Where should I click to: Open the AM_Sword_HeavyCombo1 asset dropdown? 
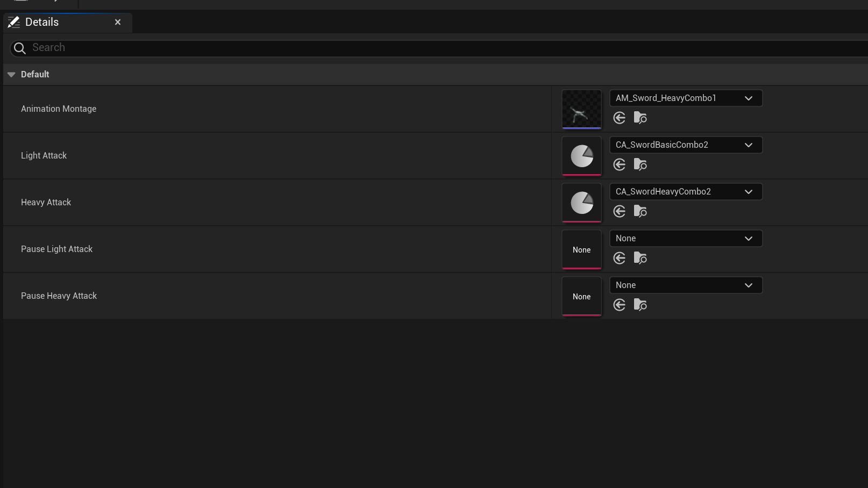[686, 98]
